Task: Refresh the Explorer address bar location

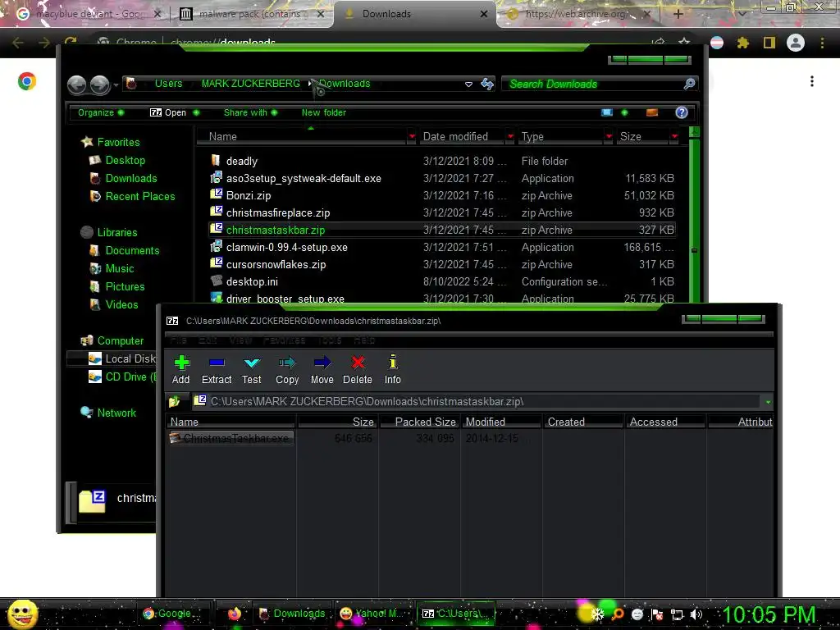Action: 487,84
